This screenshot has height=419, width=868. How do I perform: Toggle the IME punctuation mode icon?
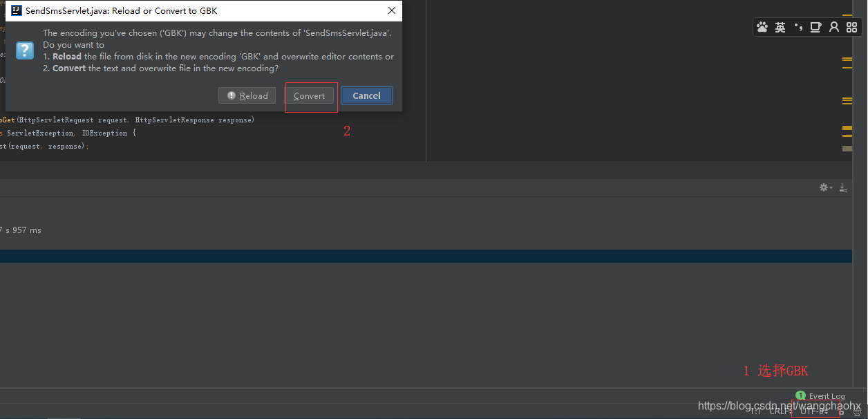click(x=798, y=27)
